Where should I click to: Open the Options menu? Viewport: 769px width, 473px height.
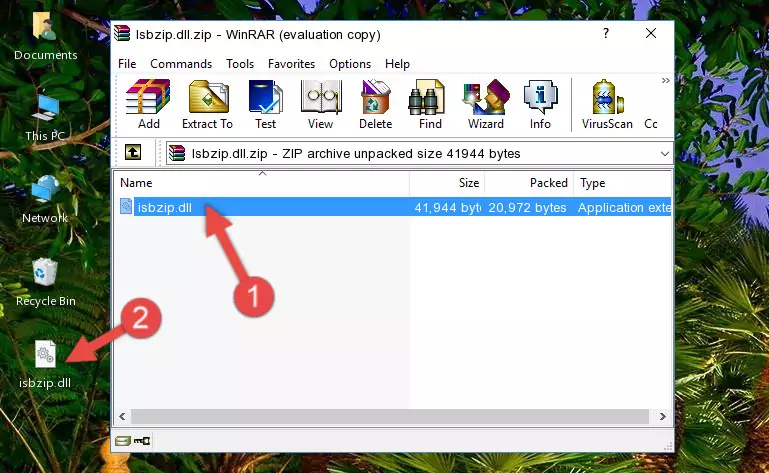(x=350, y=64)
